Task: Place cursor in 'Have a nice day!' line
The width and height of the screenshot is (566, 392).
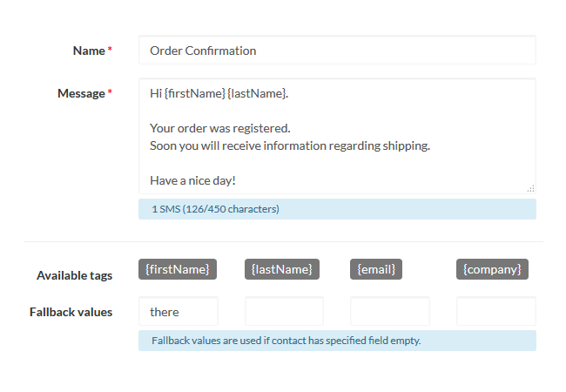Action: (x=193, y=180)
